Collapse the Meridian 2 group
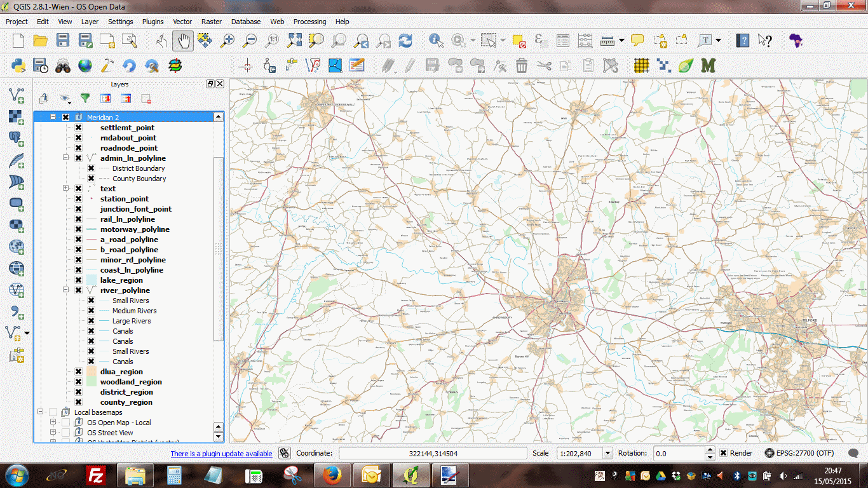The height and width of the screenshot is (488, 868). pyautogui.click(x=53, y=118)
